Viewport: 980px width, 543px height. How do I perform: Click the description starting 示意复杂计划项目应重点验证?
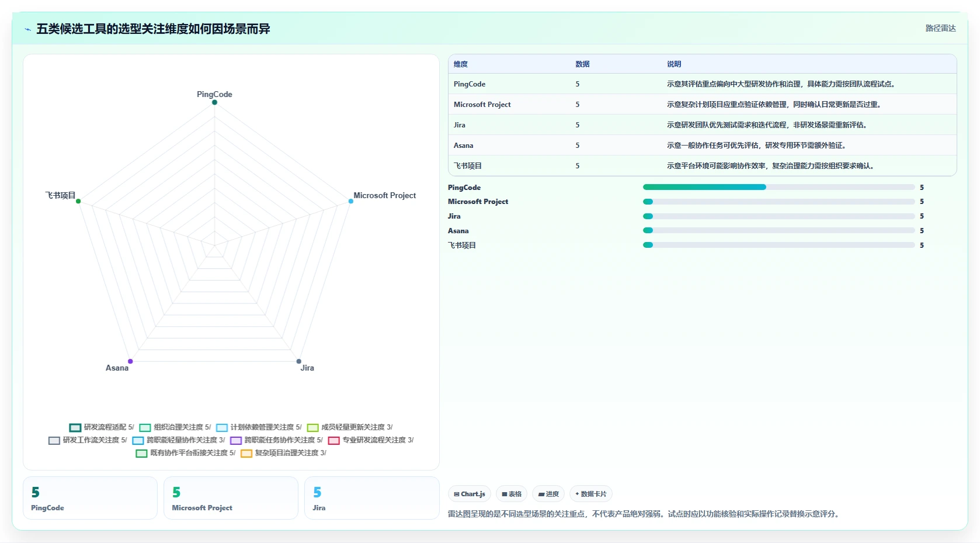click(774, 105)
